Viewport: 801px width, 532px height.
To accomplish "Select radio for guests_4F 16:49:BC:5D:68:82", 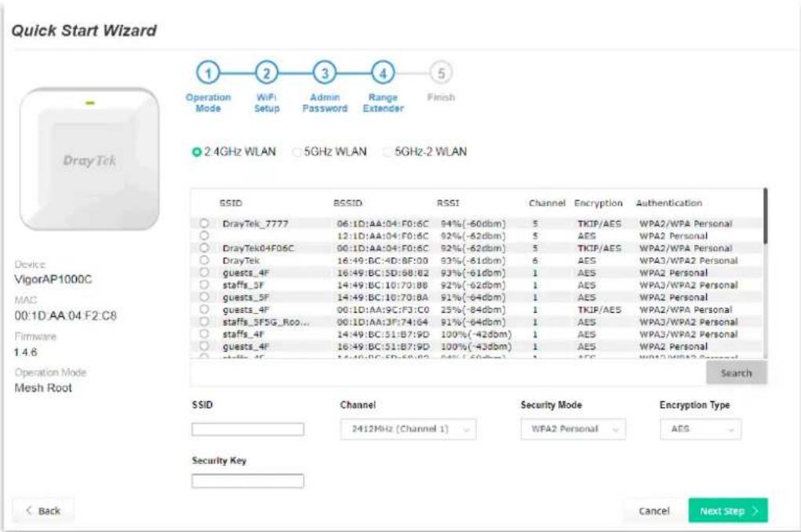I will click(x=204, y=272).
